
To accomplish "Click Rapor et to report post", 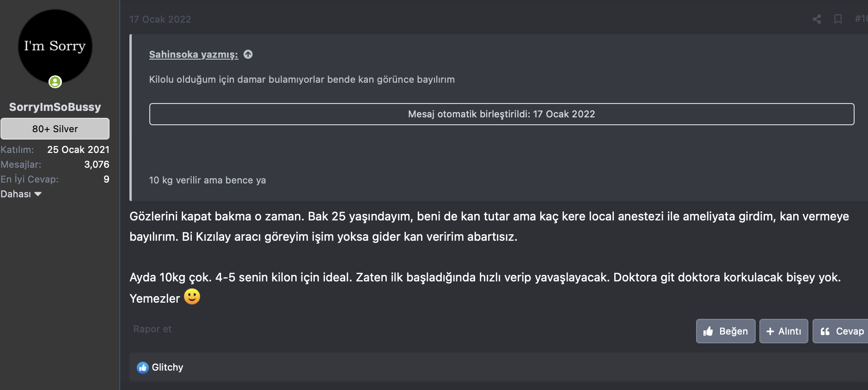I will click(152, 329).
